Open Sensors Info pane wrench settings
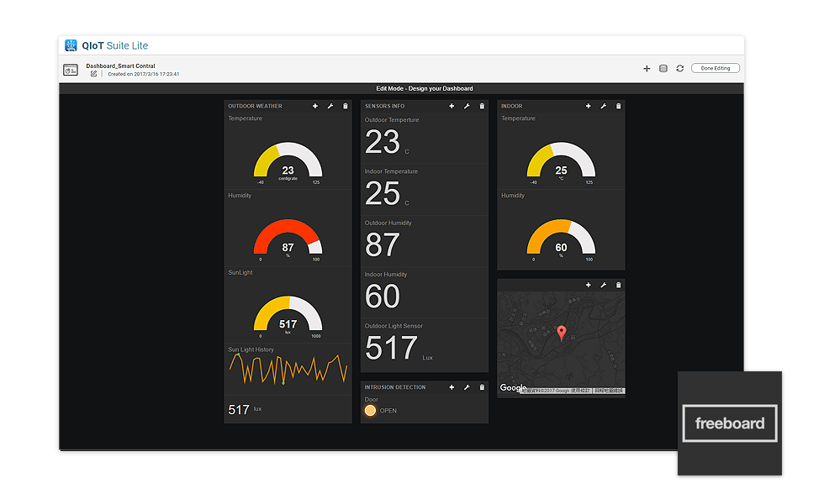Screen dimensions: 824x504 coord(467,106)
